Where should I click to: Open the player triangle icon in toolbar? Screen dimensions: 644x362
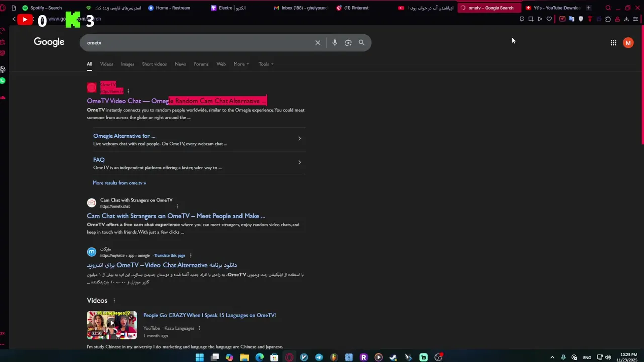click(540, 19)
